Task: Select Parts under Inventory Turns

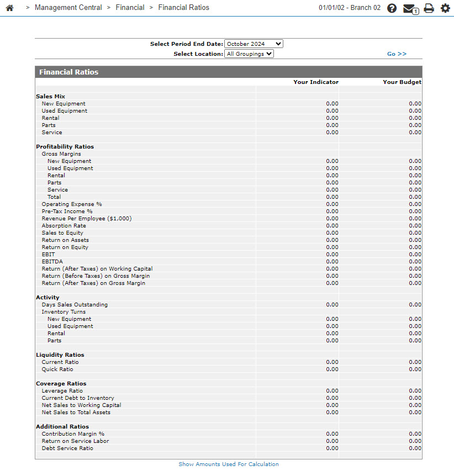Action: pos(54,341)
